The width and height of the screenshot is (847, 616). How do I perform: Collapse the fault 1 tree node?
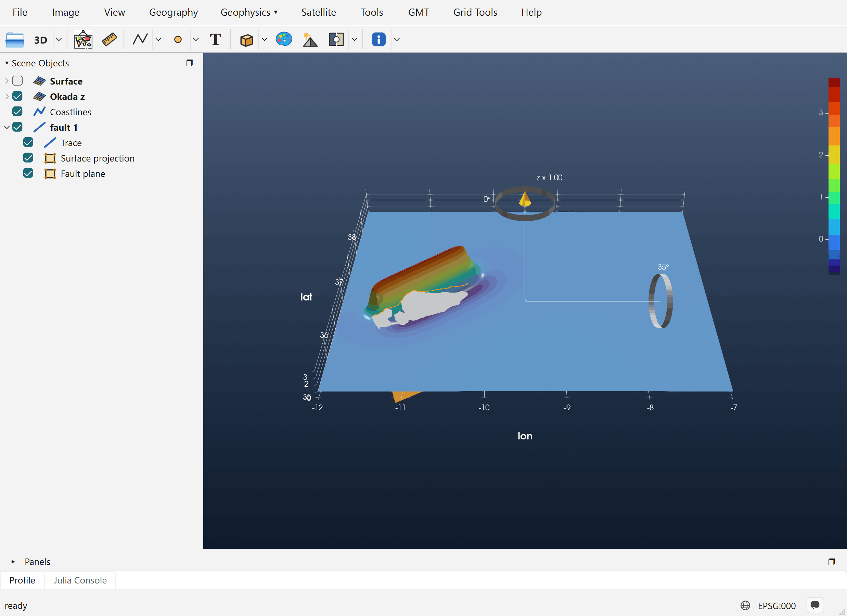(x=7, y=127)
